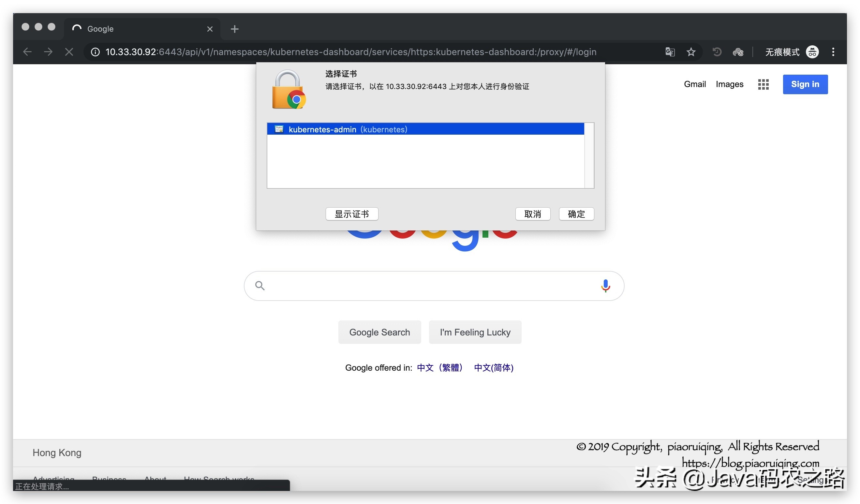Open the Google apps grid launcher

tap(764, 84)
